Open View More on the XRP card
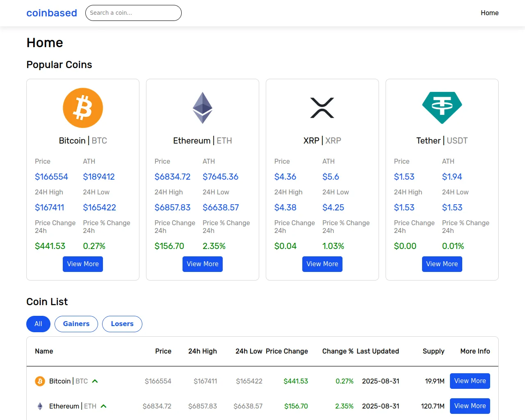Image resolution: width=525 pixels, height=420 pixels. (x=322, y=264)
